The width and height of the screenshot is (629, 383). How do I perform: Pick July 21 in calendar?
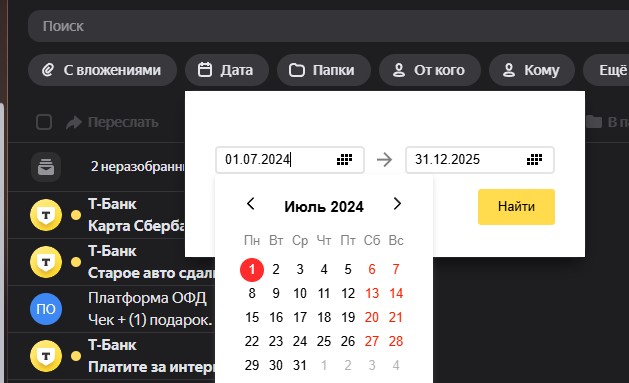[396, 318]
